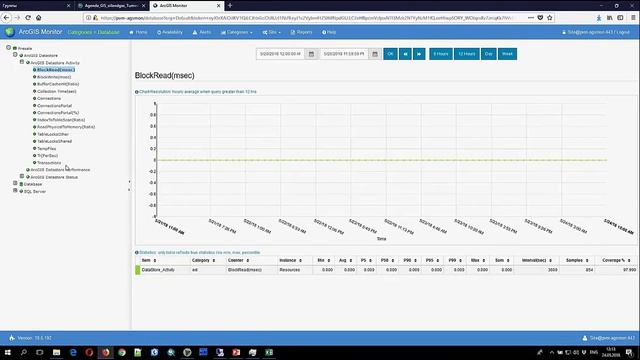
Task: Open the Categories dropdown menu
Action: click(237, 32)
